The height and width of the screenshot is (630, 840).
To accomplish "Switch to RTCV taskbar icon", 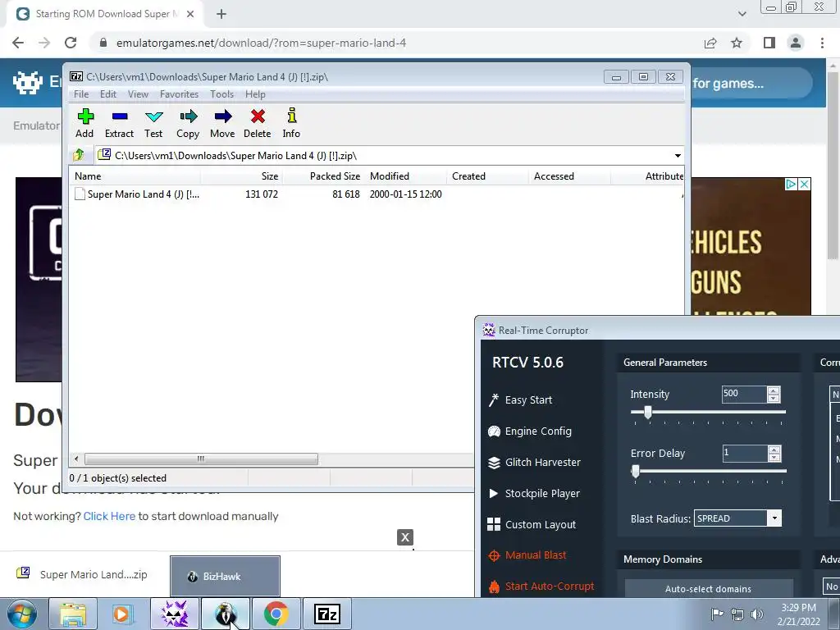I will (174, 614).
